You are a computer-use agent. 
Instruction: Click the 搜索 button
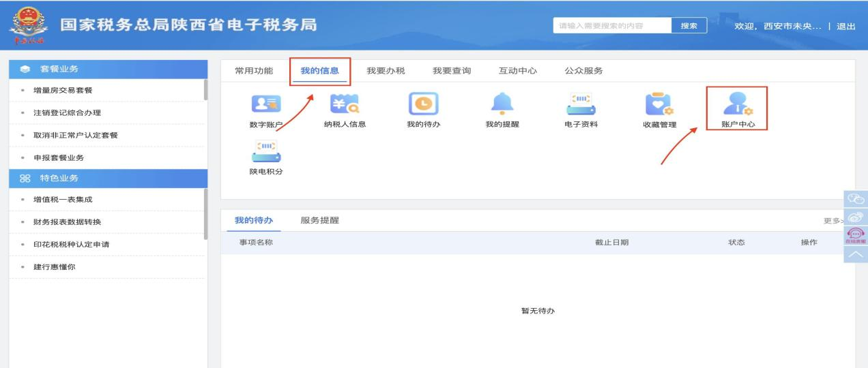689,26
